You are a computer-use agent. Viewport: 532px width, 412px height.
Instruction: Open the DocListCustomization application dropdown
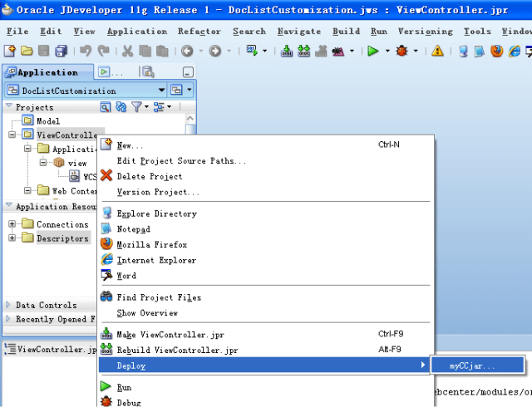pyautogui.click(x=161, y=90)
